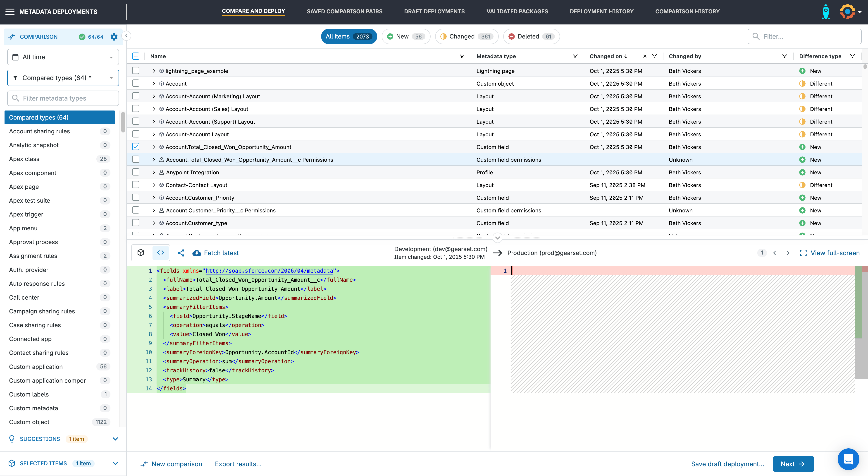Switch diff viewer to summary view cube icon
Image resolution: width=868 pixels, height=476 pixels.
point(141,252)
